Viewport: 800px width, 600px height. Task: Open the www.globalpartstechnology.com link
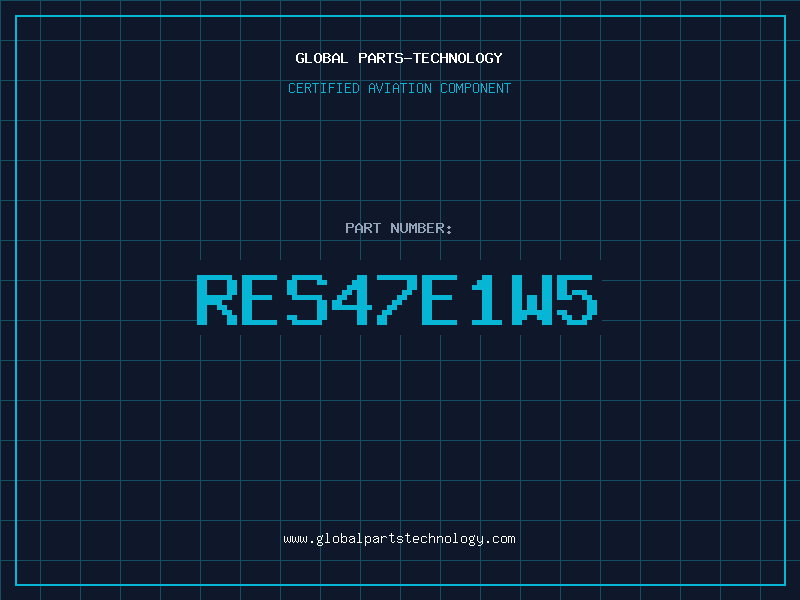(399, 539)
